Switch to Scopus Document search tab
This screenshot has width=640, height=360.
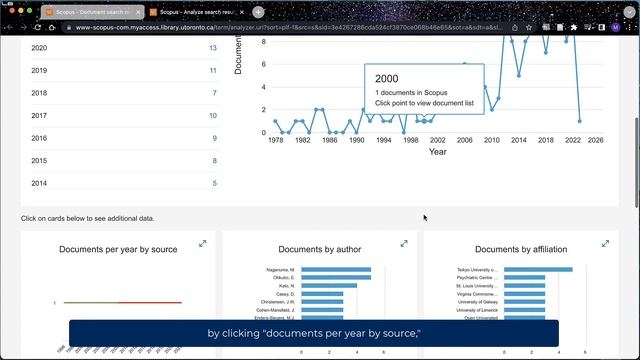[92, 12]
